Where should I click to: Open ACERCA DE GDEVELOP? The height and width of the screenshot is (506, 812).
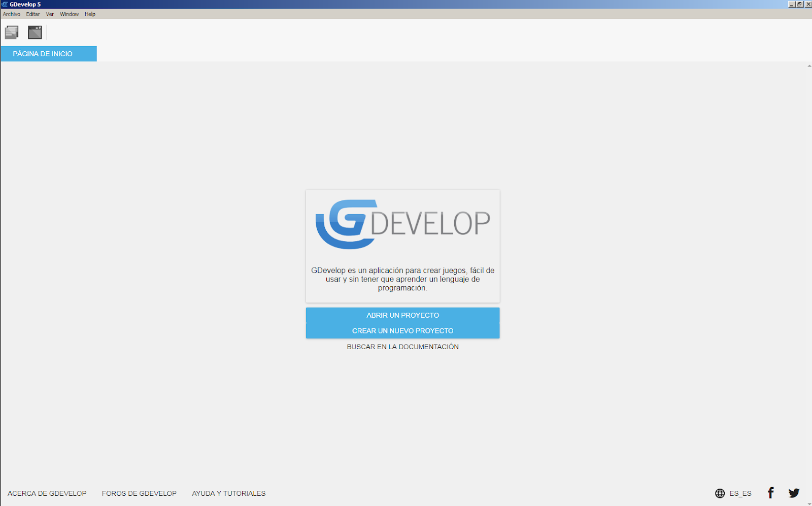[x=47, y=493]
